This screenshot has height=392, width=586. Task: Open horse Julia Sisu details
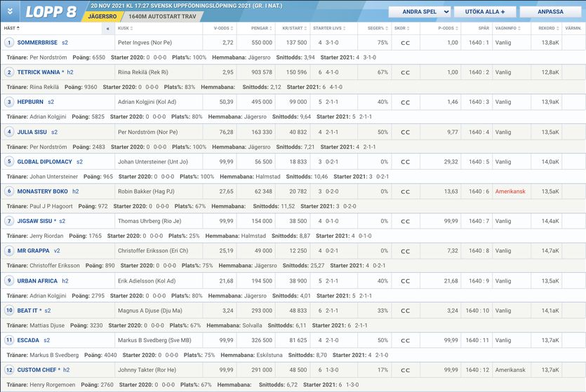(32, 132)
